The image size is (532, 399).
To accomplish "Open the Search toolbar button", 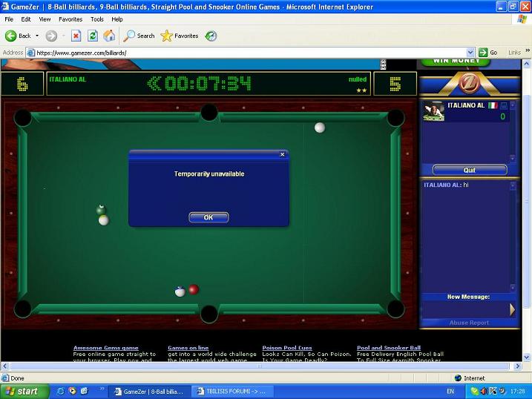I will pyautogui.click(x=139, y=36).
